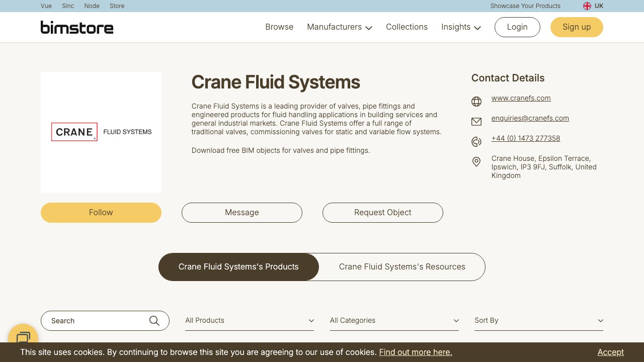Screen dimensions: 644x362
Task: Click the Login button
Action: 517,27
